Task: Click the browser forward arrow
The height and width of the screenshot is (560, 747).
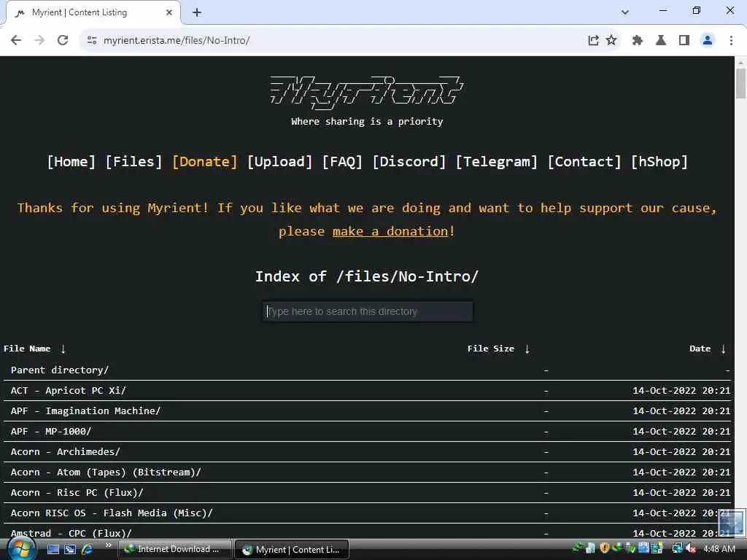Action: point(39,41)
